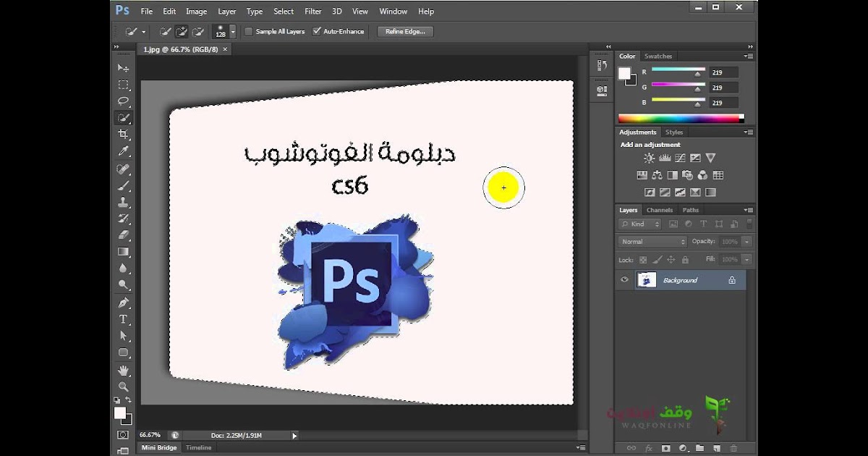
Task: Switch to the Swatches tab
Action: point(658,56)
